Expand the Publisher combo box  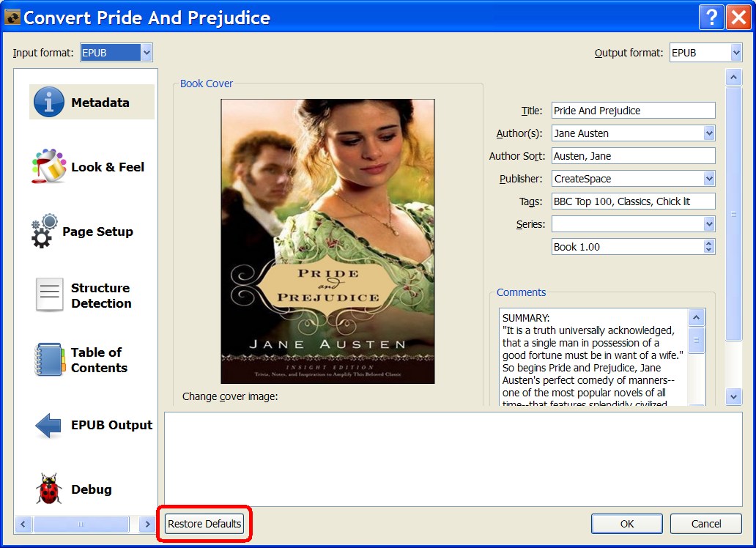pyautogui.click(x=709, y=179)
